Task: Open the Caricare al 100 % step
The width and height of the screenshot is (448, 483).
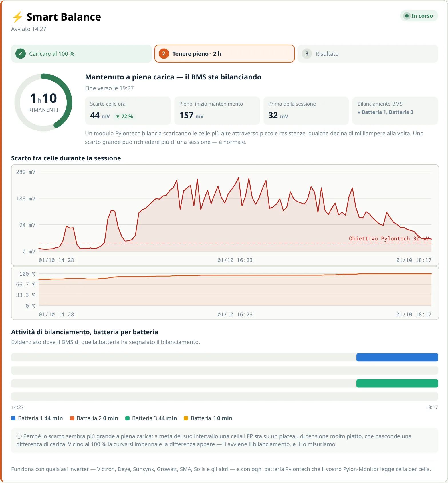Action: (x=82, y=54)
